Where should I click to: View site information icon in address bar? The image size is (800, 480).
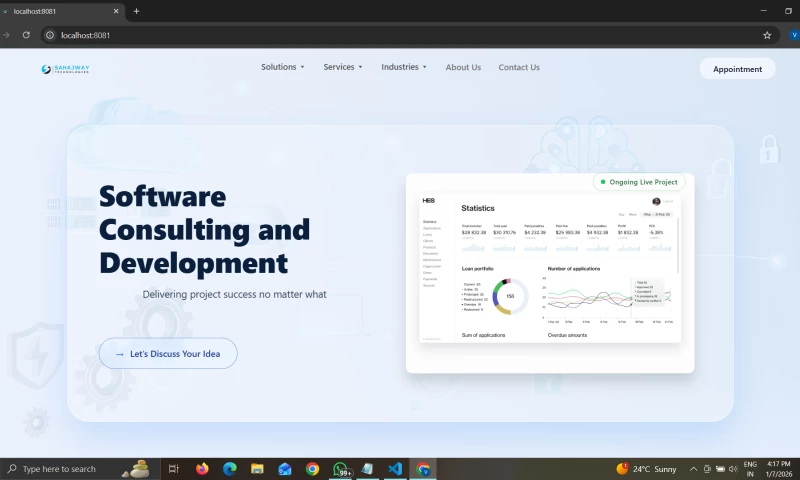(x=50, y=35)
